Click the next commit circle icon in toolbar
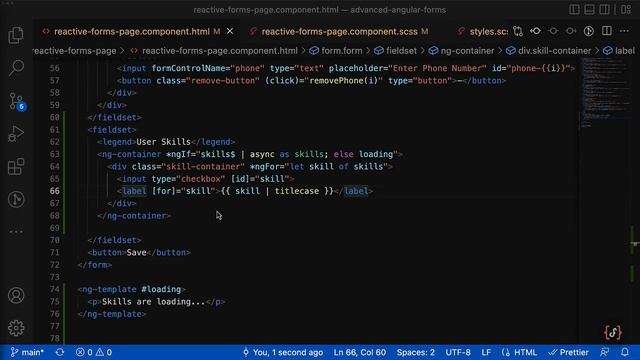Screen dimensions: 640x360 pyautogui.click(x=571, y=31)
